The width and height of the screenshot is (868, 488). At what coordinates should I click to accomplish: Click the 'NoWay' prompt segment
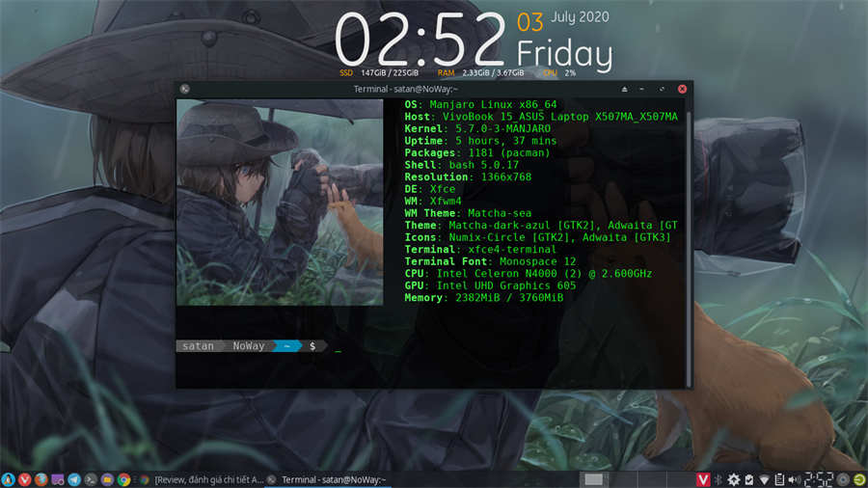pyautogui.click(x=248, y=346)
